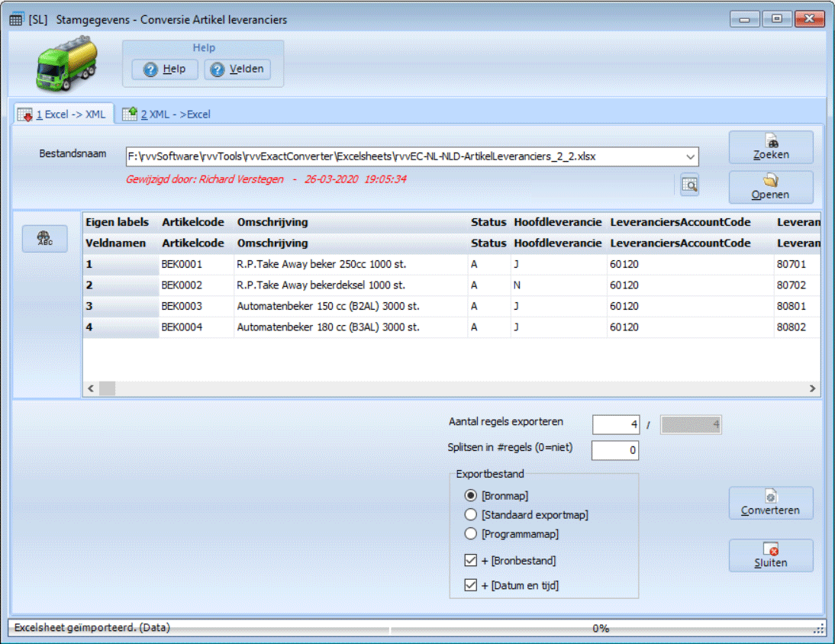This screenshot has width=835, height=644.
Task: Choose the [Programmamap] radio option
Action: click(x=471, y=534)
